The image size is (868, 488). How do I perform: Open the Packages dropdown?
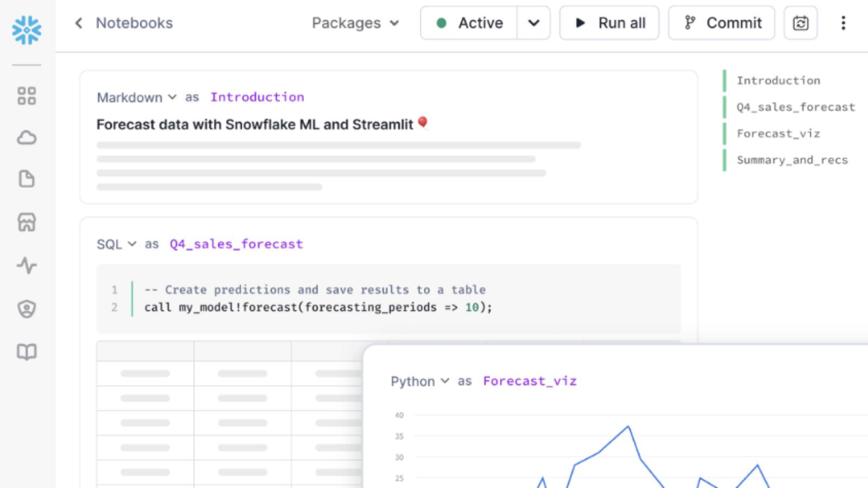click(356, 23)
